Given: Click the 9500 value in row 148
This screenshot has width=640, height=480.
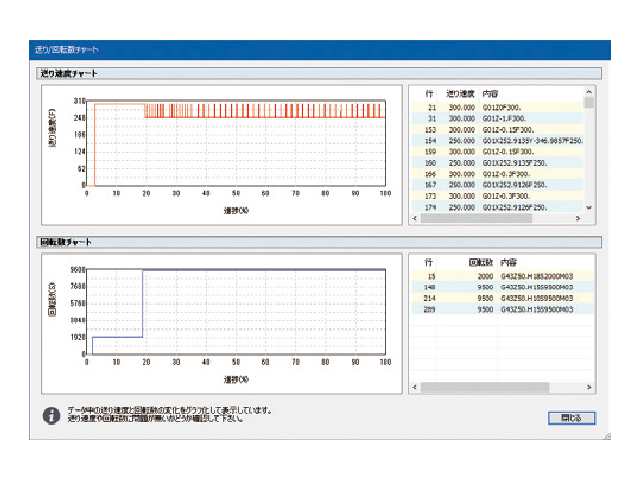Looking at the screenshot, I should 485,287.
